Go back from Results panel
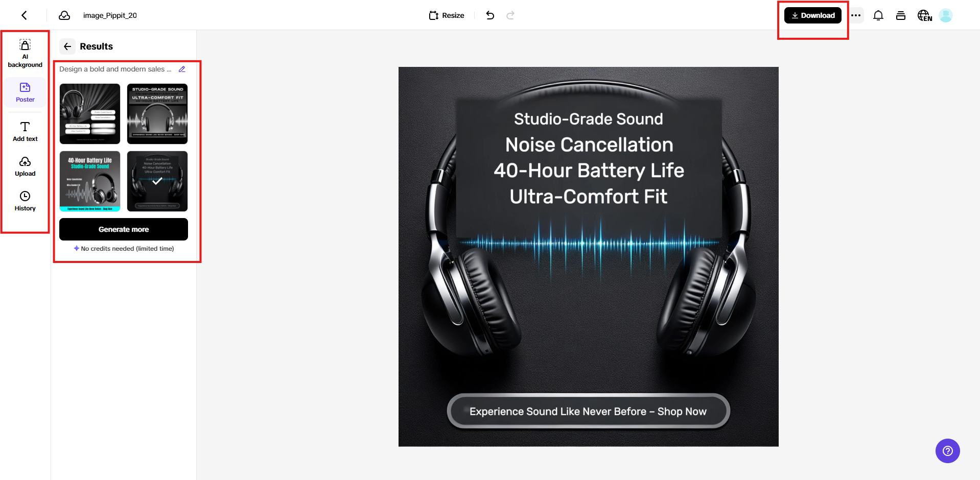The height and width of the screenshot is (480, 980). [67, 46]
